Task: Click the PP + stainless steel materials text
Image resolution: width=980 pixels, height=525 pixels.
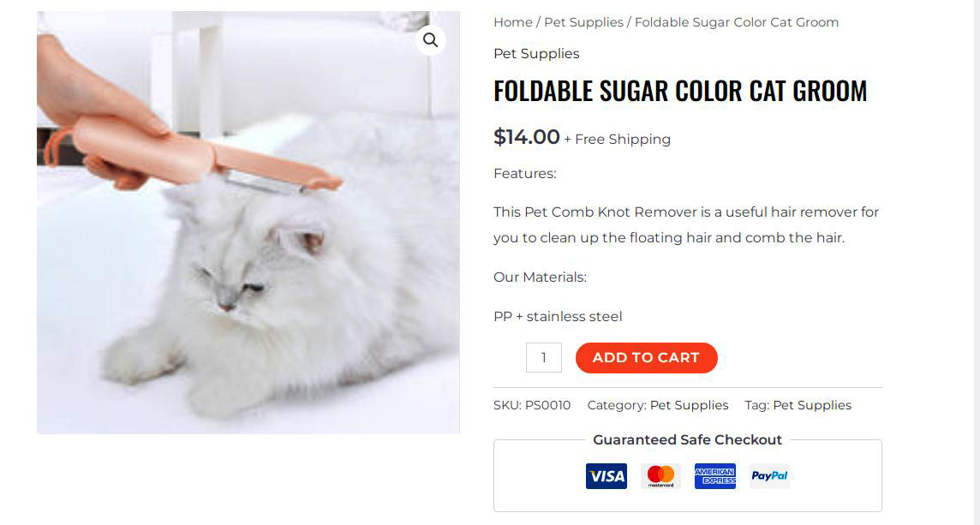Action: click(x=558, y=317)
